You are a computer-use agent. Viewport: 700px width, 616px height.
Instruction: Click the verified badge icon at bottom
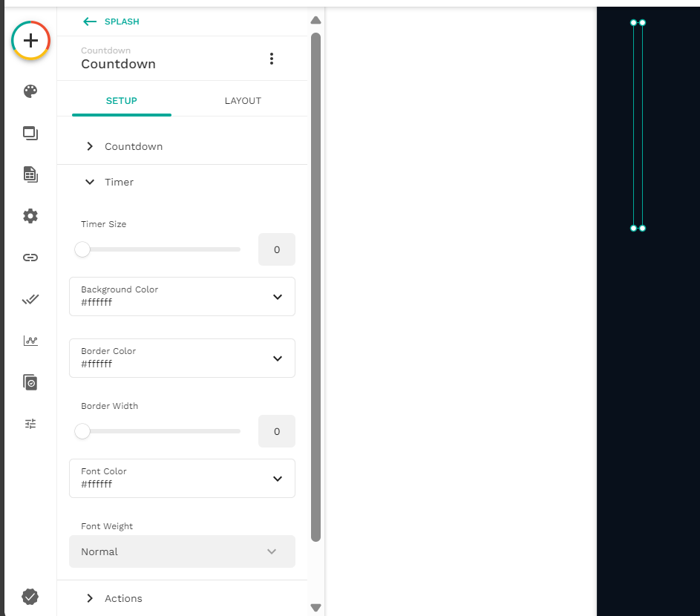(30, 597)
